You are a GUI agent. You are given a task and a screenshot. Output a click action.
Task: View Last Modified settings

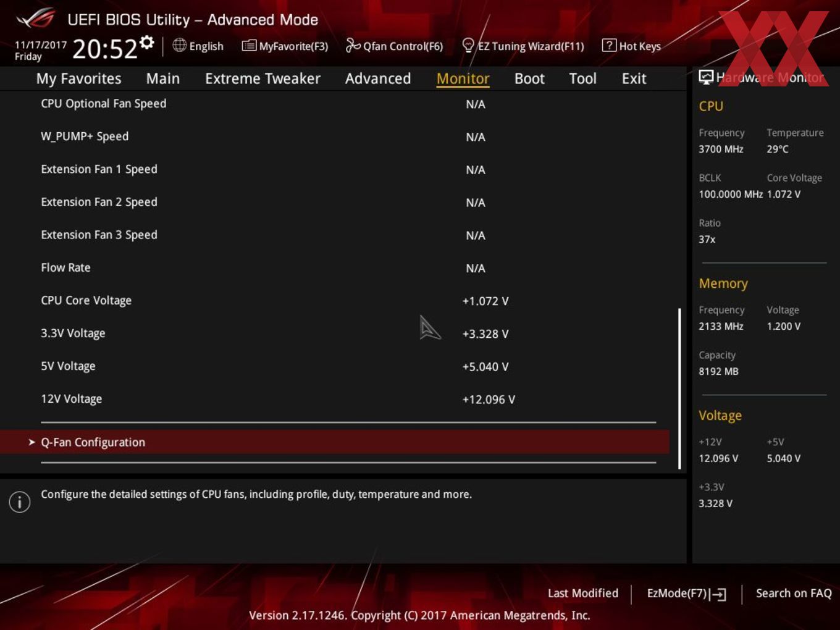583,593
